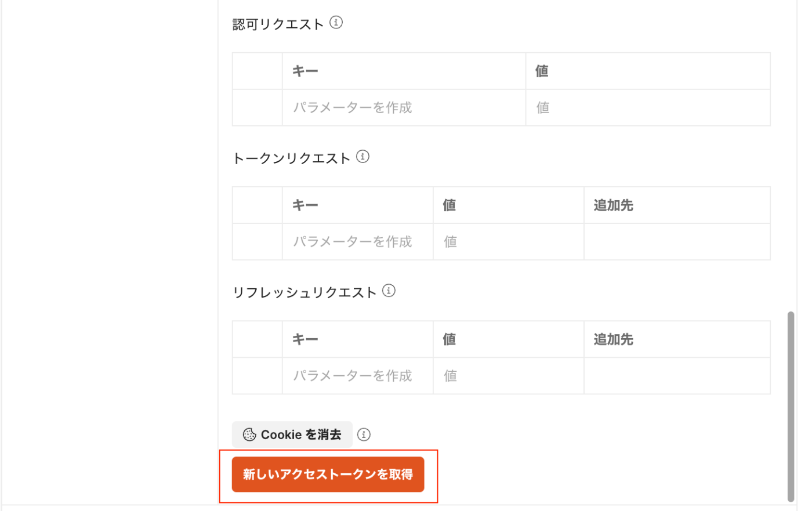
Task: Open info tooltip beside トークンリクエスト heading
Action: click(x=362, y=157)
